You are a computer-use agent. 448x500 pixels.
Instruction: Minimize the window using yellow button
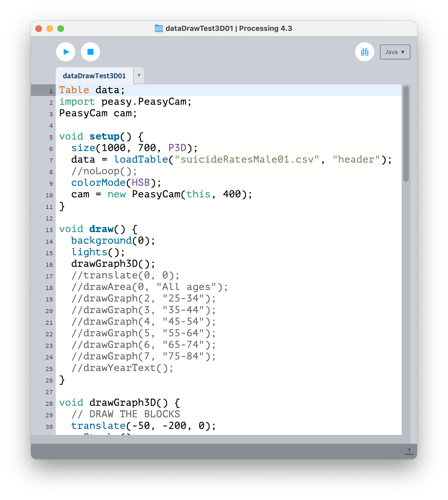point(50,29)
